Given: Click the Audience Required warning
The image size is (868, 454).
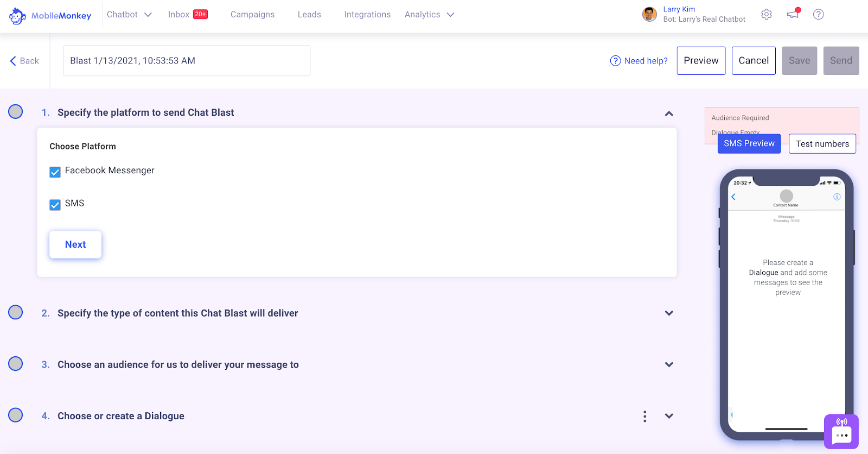Looking at the screenshot, I should click(740, 118).
